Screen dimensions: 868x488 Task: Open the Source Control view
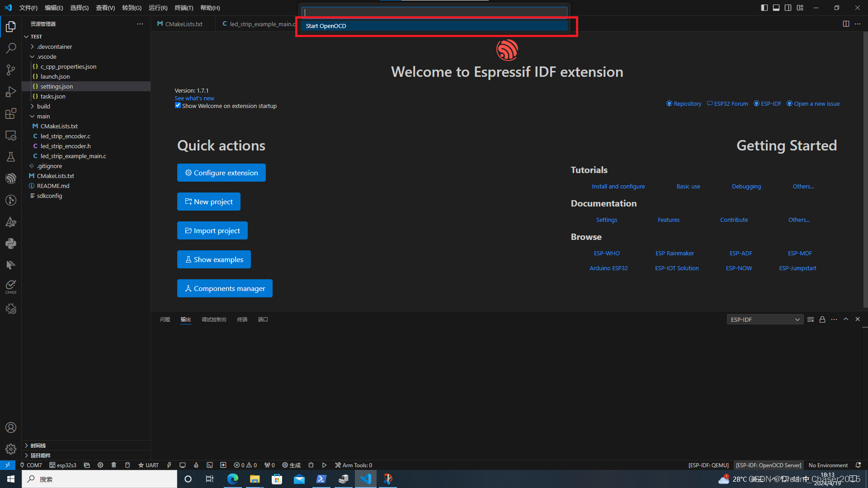pos(11,70)
